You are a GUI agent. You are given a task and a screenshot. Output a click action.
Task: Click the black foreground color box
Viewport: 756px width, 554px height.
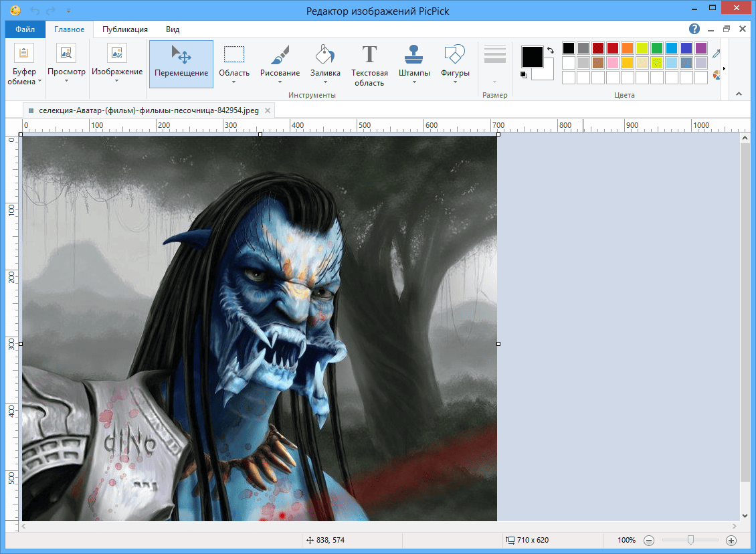(x=532, y=56)
